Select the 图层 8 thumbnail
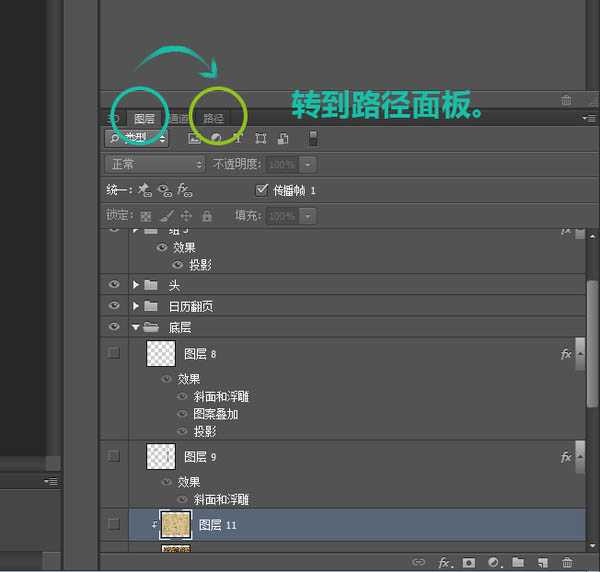The height and width of the screenshot is (572, 600). point(161,354)
